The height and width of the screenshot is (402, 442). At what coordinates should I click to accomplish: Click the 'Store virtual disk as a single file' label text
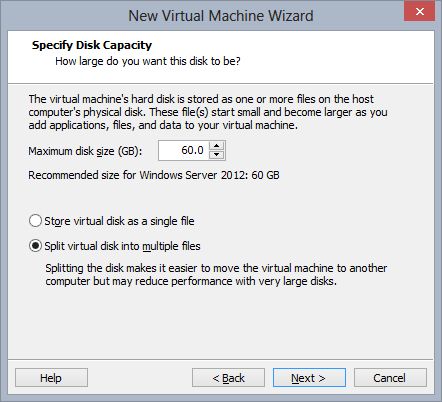[x=119, y=221]
